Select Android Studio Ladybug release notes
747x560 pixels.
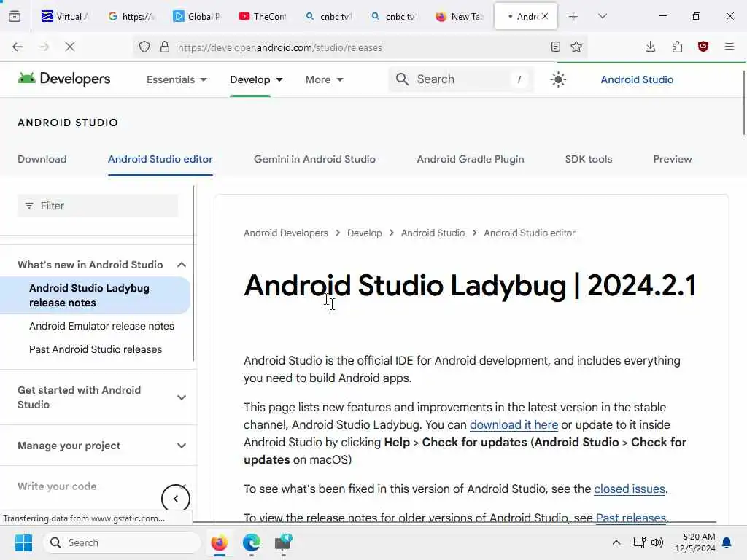coord(95,295)
